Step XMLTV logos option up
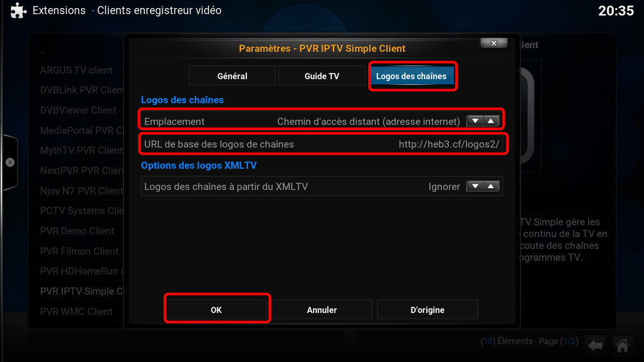 (x=491, y=186)
